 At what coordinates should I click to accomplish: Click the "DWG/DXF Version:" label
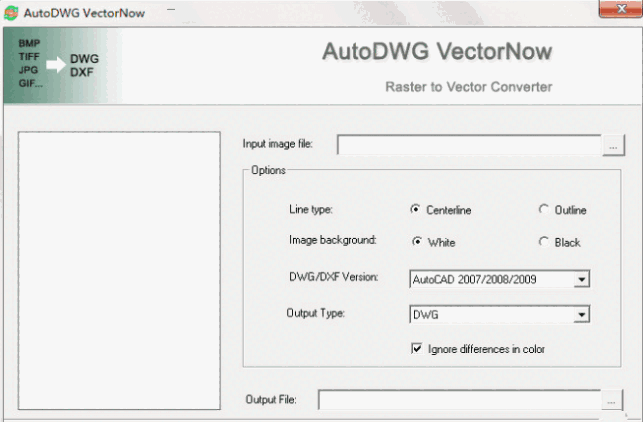pos(334,277)
